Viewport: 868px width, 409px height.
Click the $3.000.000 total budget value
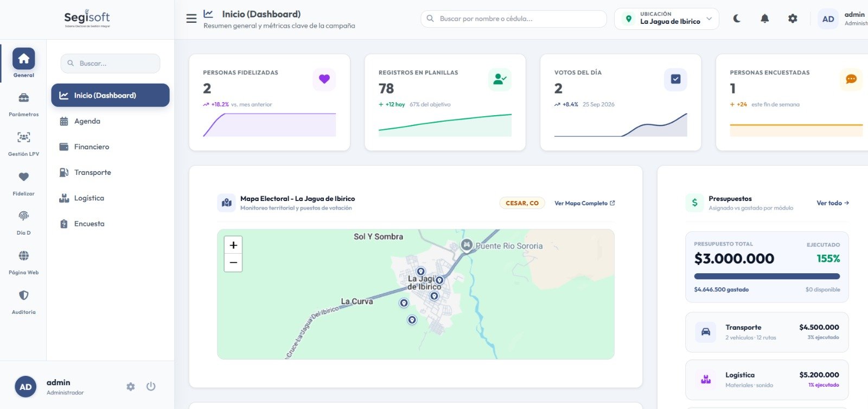[734, 259]
